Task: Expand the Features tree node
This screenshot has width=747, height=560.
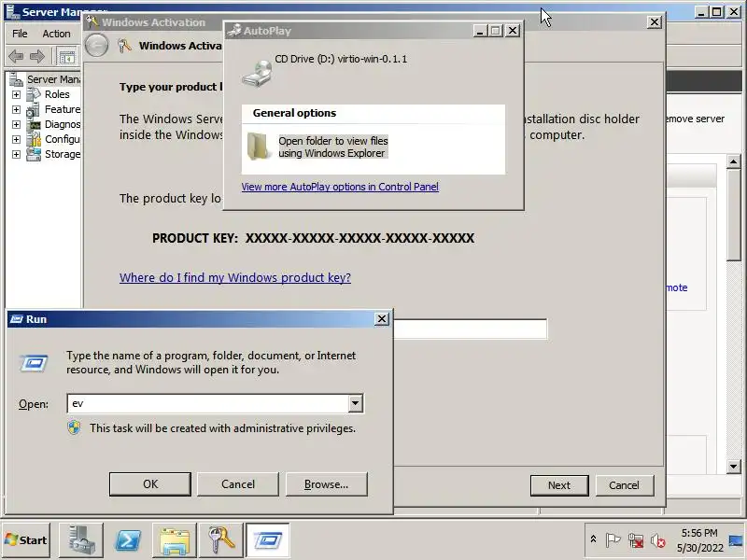Action: coord(16,109)
